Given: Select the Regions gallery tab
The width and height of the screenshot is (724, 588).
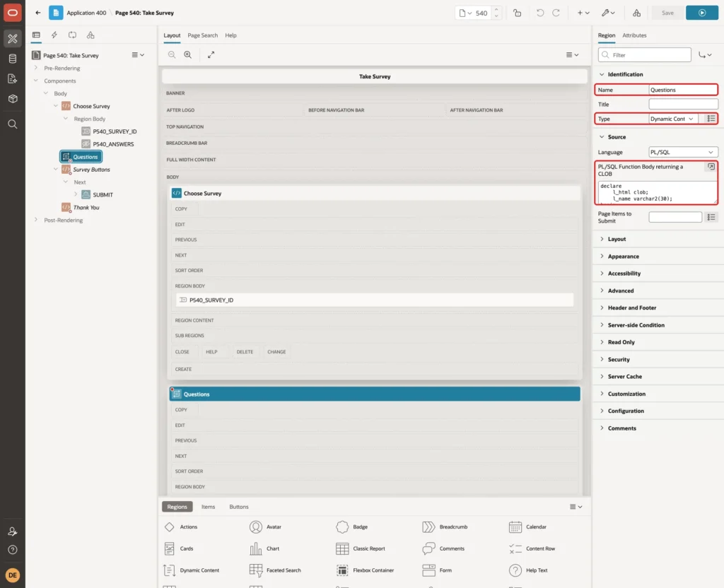Looking at the screenshot, I should point(177,507).
